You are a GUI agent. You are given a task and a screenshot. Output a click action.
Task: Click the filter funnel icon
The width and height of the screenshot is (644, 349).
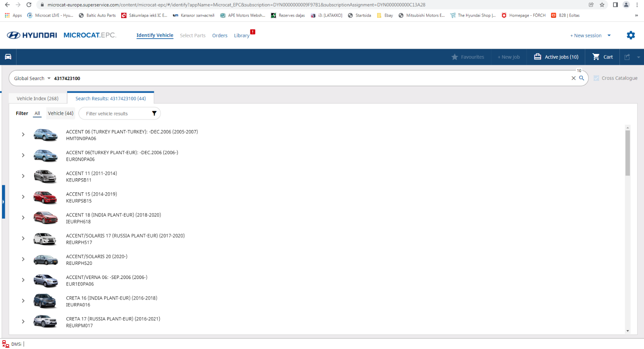point(154,114)
